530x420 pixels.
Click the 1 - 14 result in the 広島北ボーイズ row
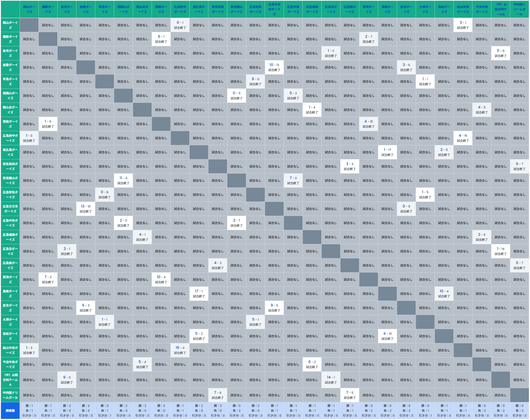[500, 249]
